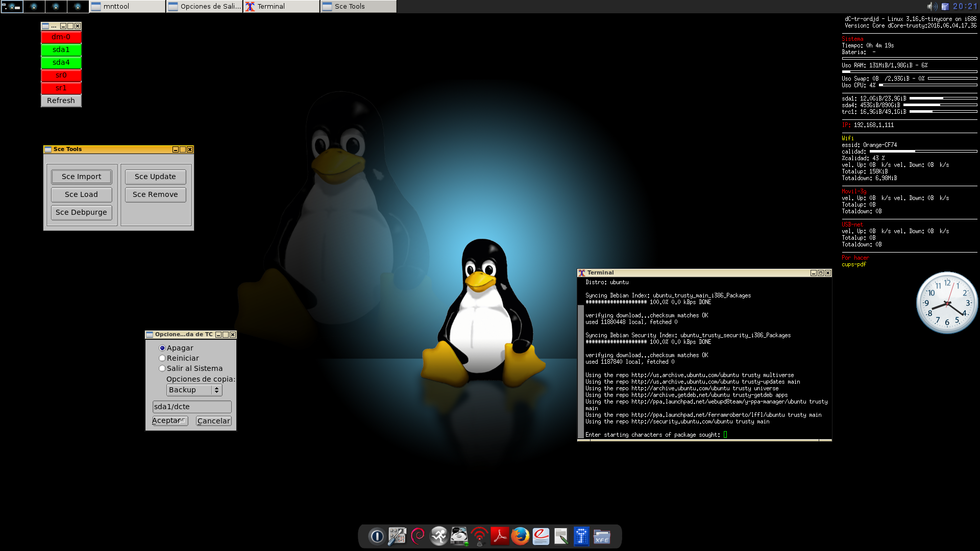Open Firefox from the dock
The width and height of the screenshot is (980, 551).
click(520, 536)
